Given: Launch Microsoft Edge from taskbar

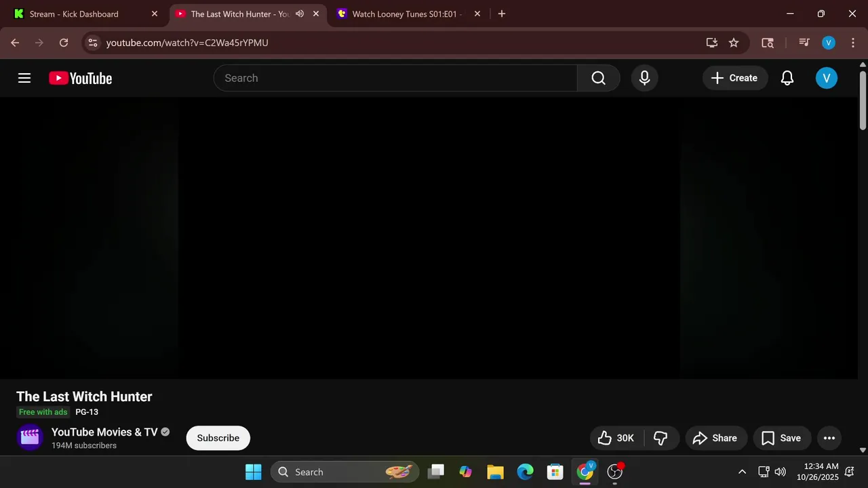Looking at the screenshot, I should (525, 472).
